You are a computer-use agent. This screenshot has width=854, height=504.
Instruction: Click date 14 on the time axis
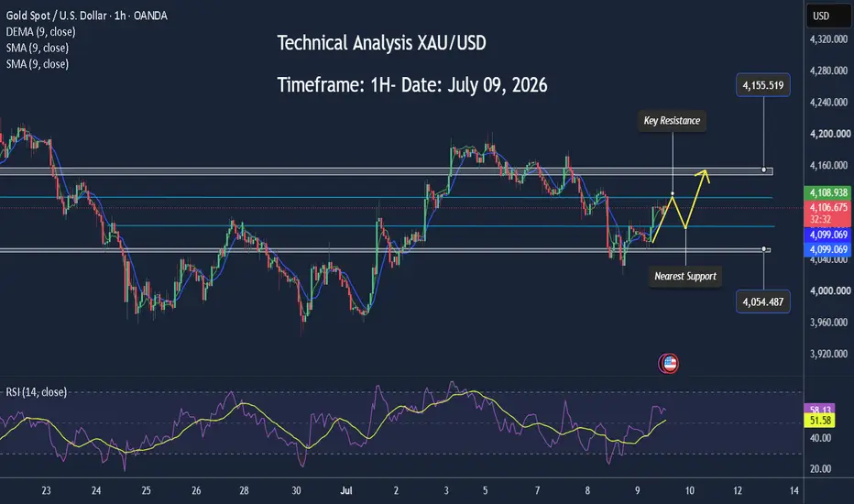(794, 491)
